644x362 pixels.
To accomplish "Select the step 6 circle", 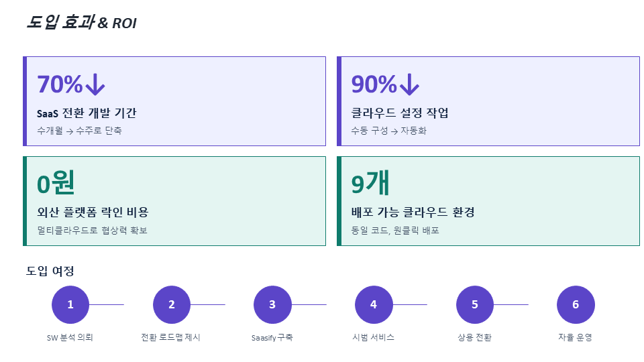I will pyautogui.click(x=576, y=304).
